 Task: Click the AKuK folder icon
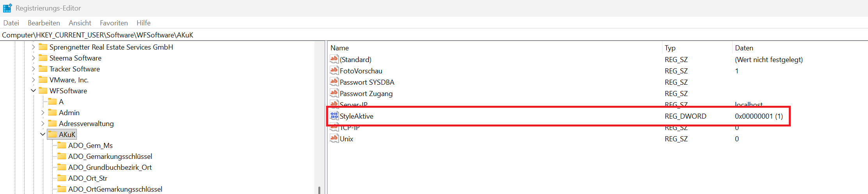click(52, 134)
